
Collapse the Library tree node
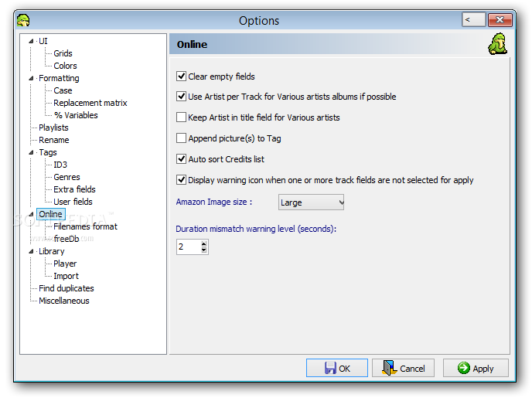31,251
